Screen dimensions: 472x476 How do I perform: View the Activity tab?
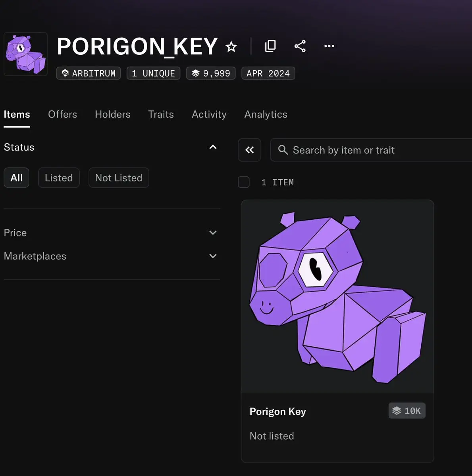(209, 114)
